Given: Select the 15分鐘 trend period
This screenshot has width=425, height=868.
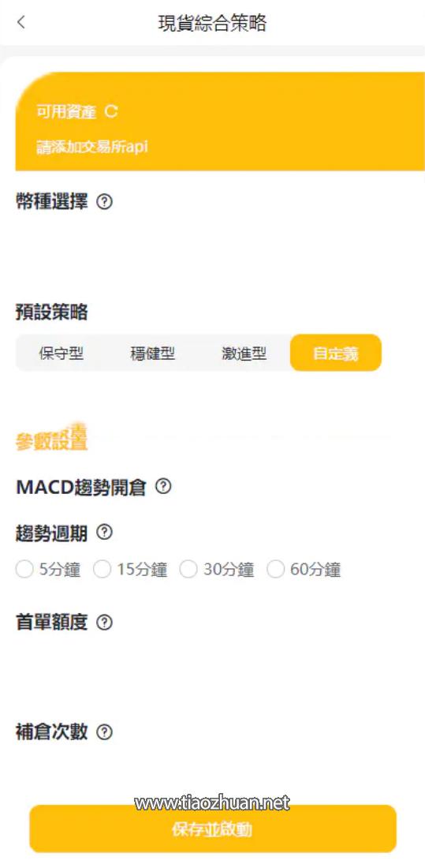Looking at the screenshot, I should click(131, 569).
